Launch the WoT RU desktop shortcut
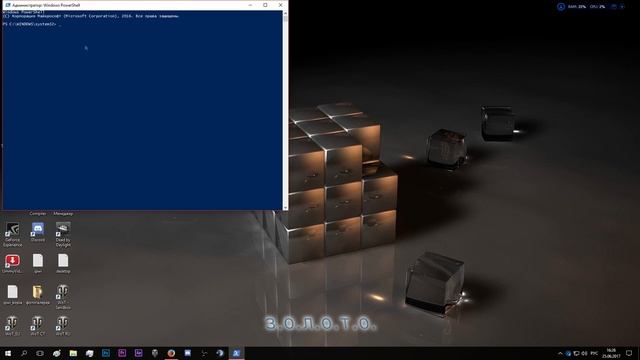This screenshot has height=360, width=640. [63, 326]
